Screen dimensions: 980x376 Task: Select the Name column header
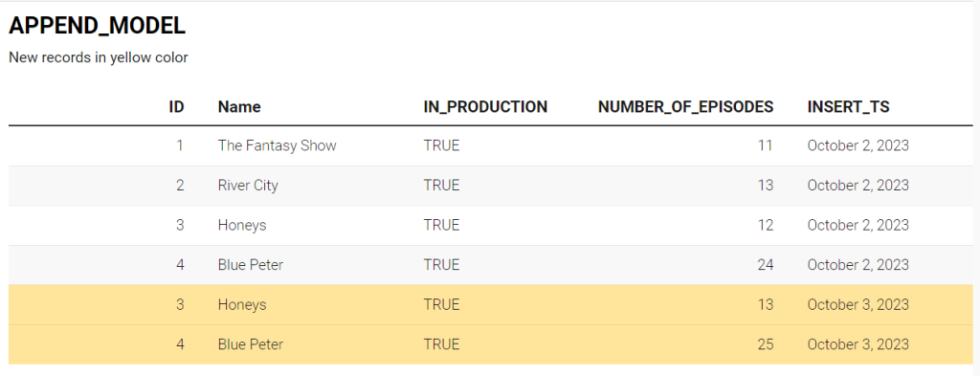[x=239, y=107]
